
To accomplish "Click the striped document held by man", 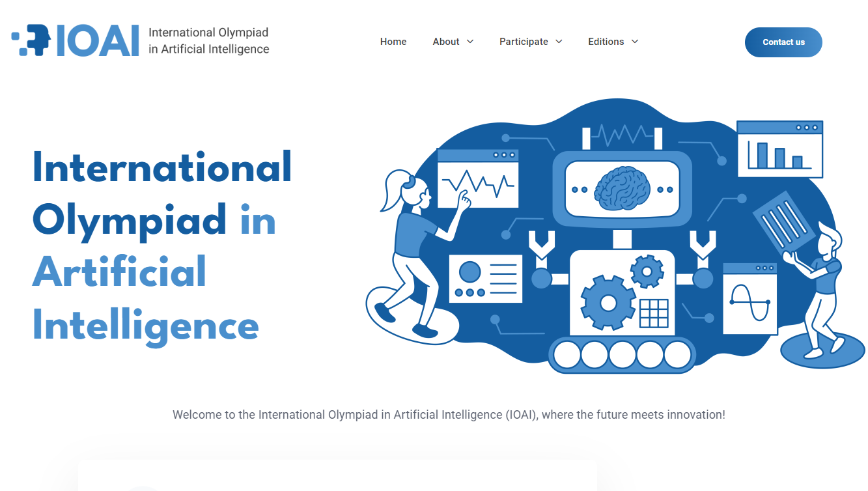I will pyautogui.click(x=783, y=223).
